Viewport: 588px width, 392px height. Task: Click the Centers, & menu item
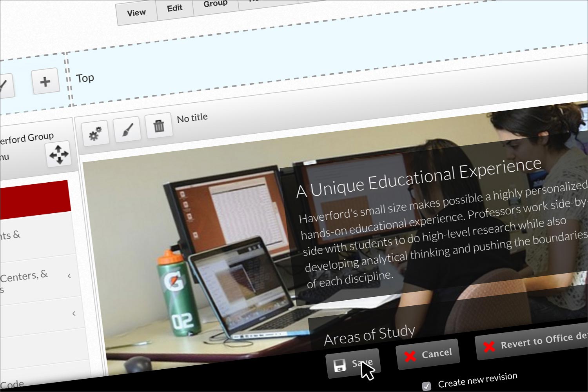pyautogui.click(x=24, y=276)
